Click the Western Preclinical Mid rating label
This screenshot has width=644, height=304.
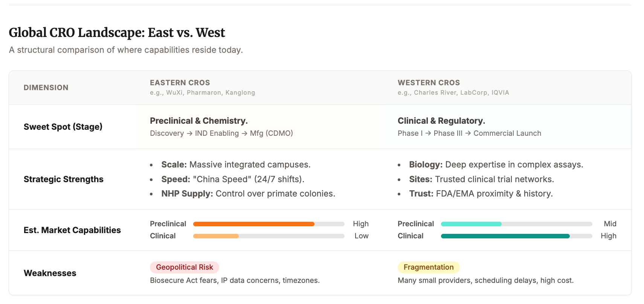click(610, 224)
